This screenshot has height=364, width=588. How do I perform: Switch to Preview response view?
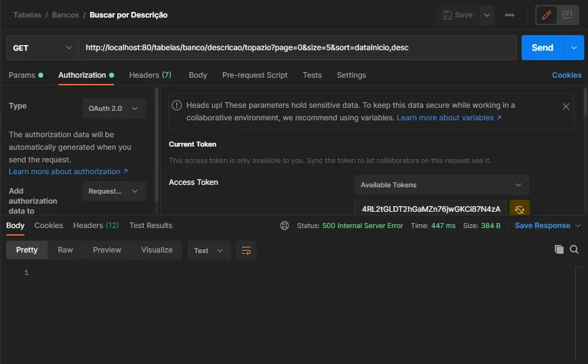[107, 250]
